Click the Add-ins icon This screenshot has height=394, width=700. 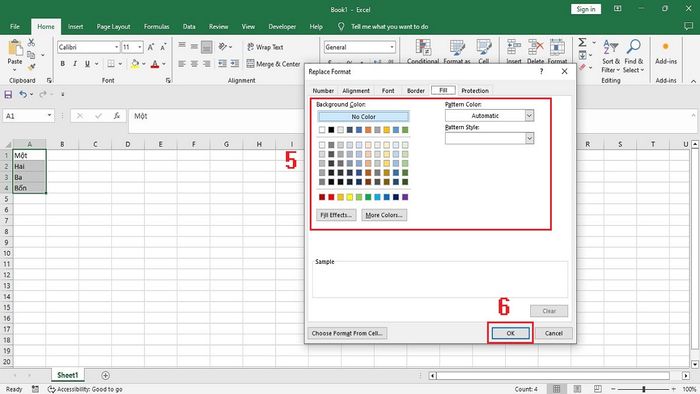click(x=666, y=46)
